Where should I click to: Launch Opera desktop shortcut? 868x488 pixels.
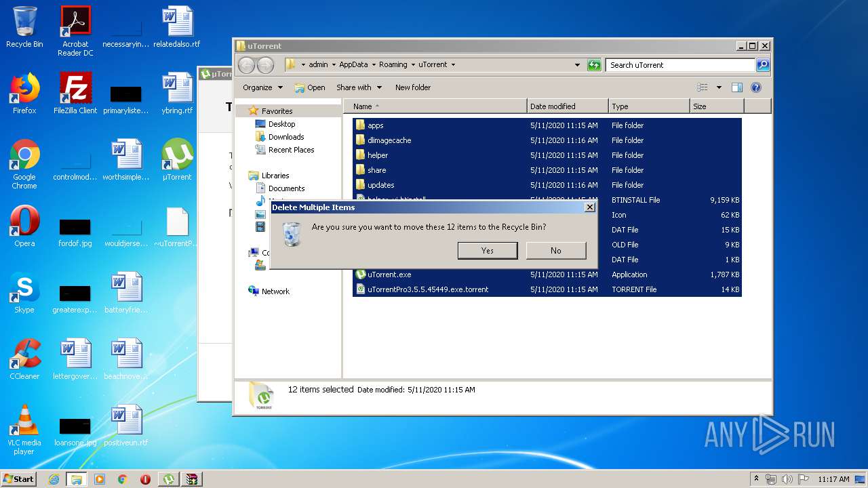tap(24, 226)
